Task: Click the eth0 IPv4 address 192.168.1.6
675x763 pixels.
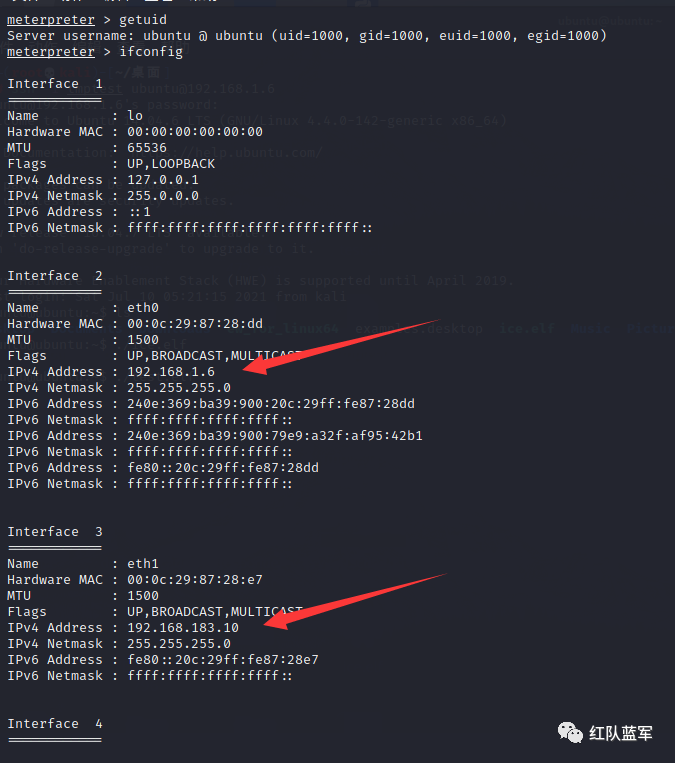Action: (x=171, y=372)
